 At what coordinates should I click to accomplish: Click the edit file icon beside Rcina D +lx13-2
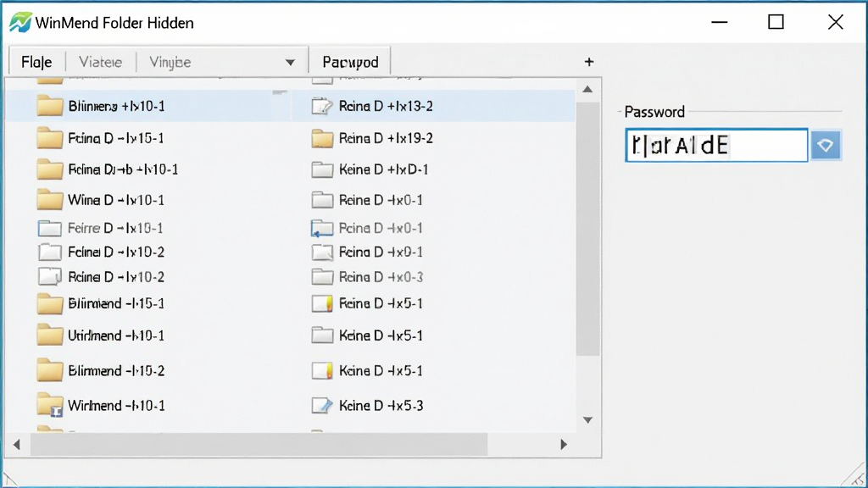point(322,106)
